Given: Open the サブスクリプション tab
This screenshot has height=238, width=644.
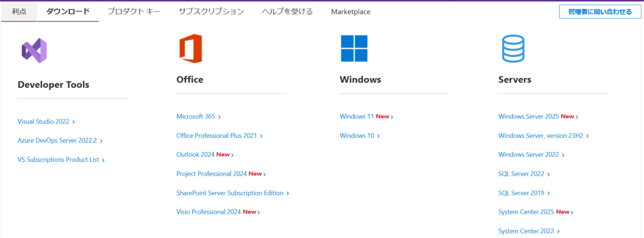Looking at the screenshot, I should [211, 11].
